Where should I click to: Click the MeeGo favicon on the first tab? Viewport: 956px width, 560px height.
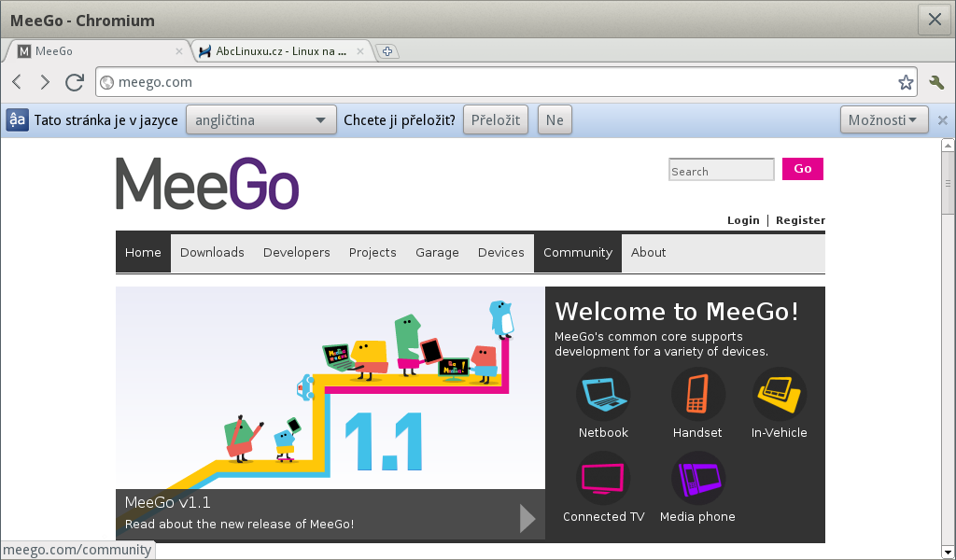tap(23, 51)
